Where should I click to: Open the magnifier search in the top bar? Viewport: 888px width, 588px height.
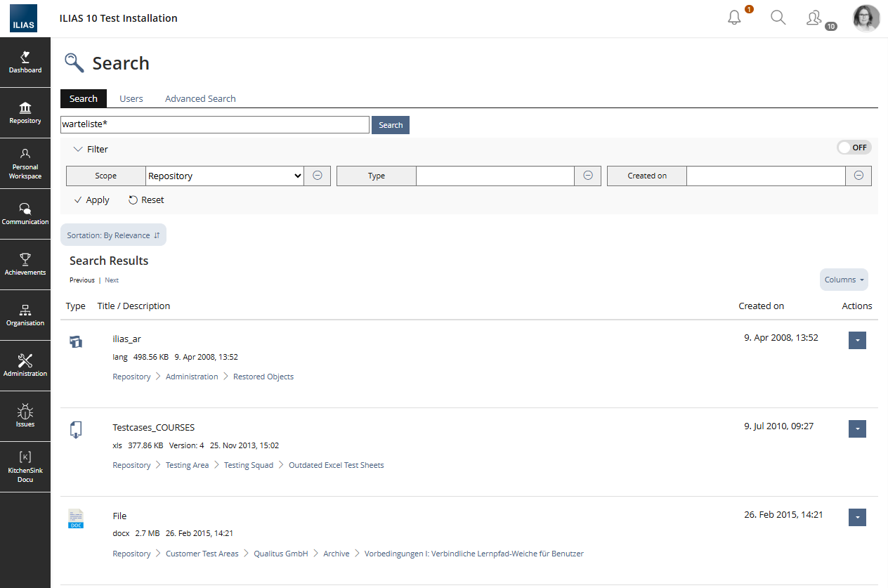click(x=778, y=18)
